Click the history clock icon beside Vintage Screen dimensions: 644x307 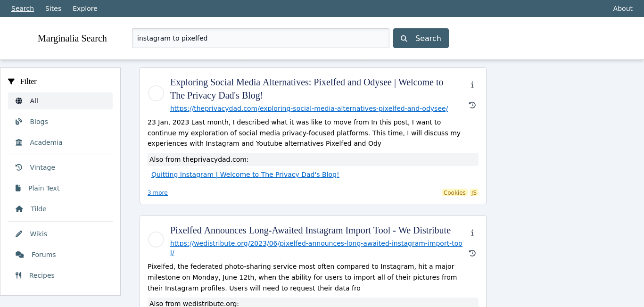click(19, 167)
